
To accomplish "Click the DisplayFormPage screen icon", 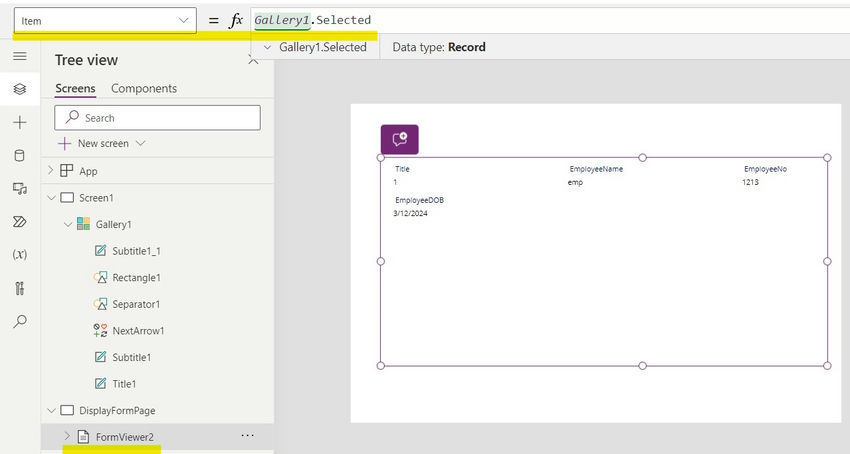I will [x=67, y=410].
